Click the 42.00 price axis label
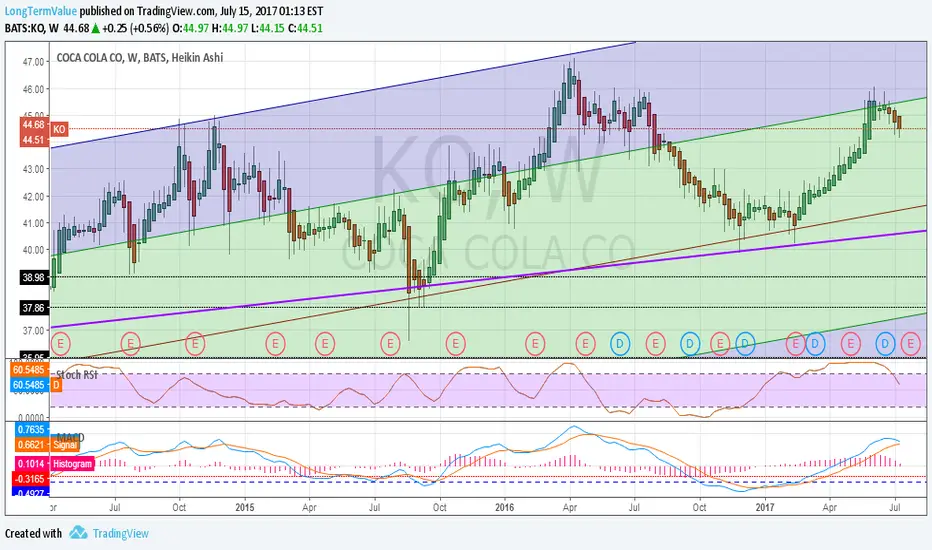This screenshot has height=550, width=932. click(x=33, y=197)
